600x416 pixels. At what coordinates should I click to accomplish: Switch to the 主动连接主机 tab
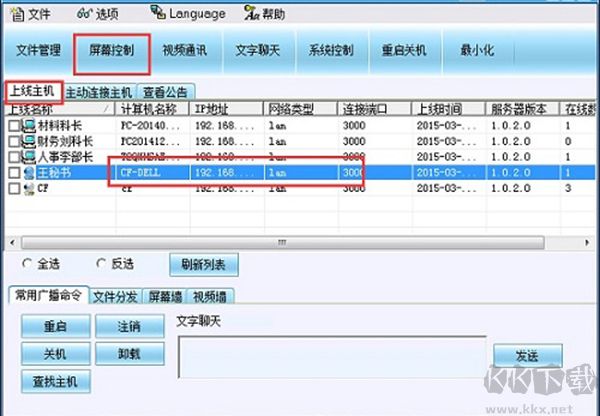pyautogui.click(x=99, y=93)
